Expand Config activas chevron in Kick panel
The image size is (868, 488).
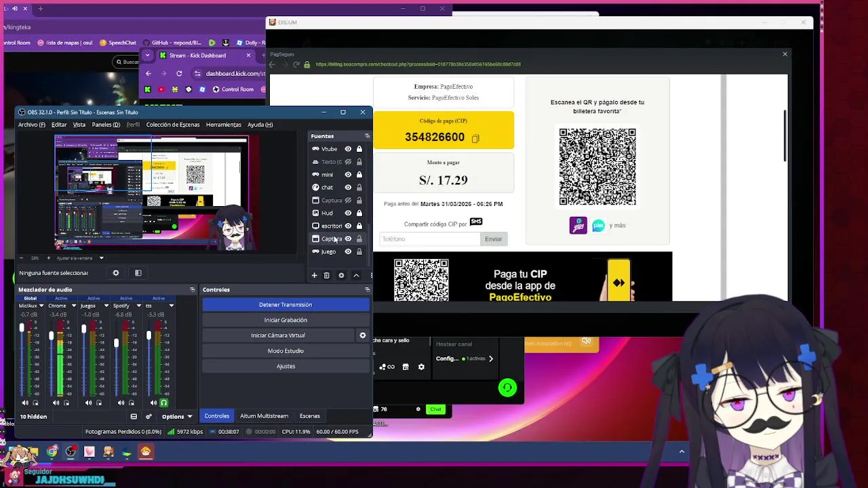pyautogui.click(x=491, y=359)
